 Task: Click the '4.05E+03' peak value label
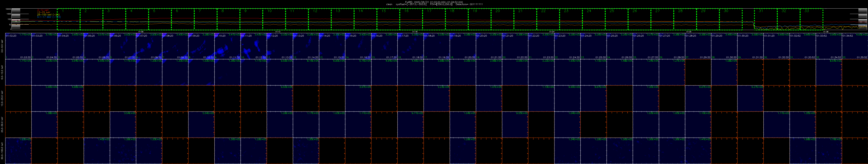pyautogui.click(x=862, y=34)
